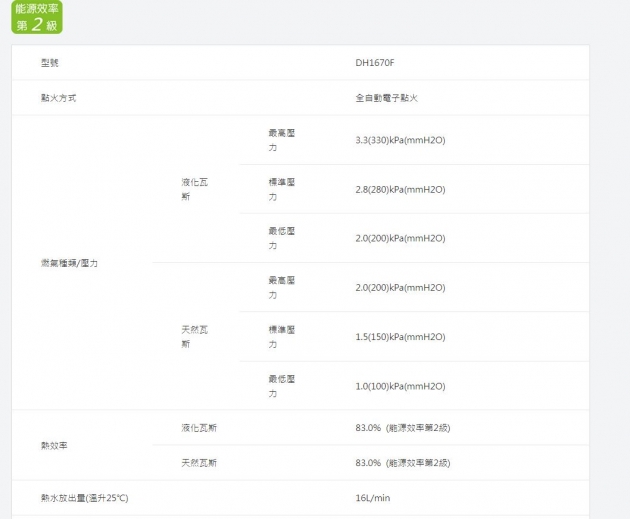The height and width of the screenshot is (519, 630).
Task: Click 最高壓力 label under 液化瓦斯
Action: point(281,140)
